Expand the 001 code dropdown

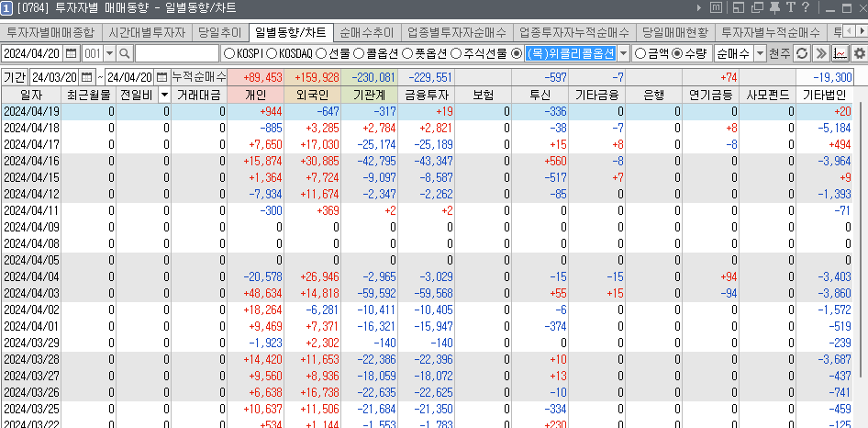click(x=109, y=53)
